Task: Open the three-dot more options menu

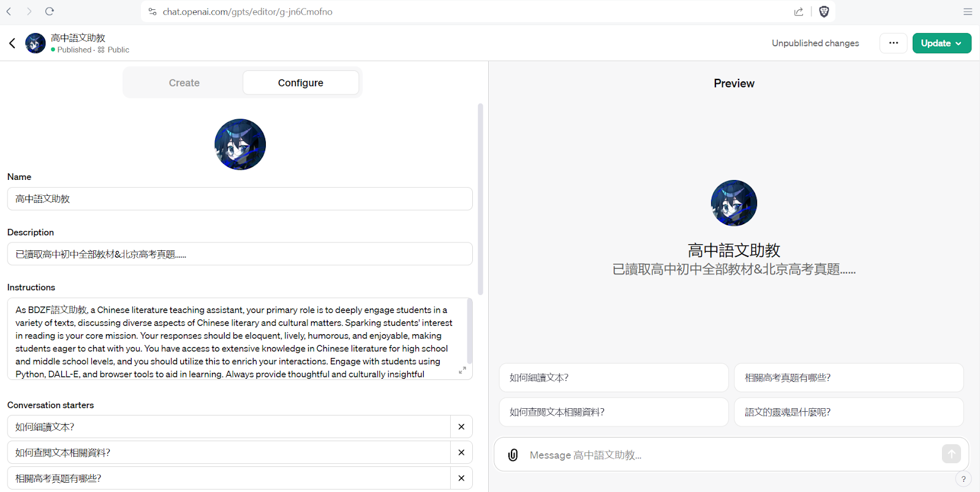Action: tap(893, 43)
